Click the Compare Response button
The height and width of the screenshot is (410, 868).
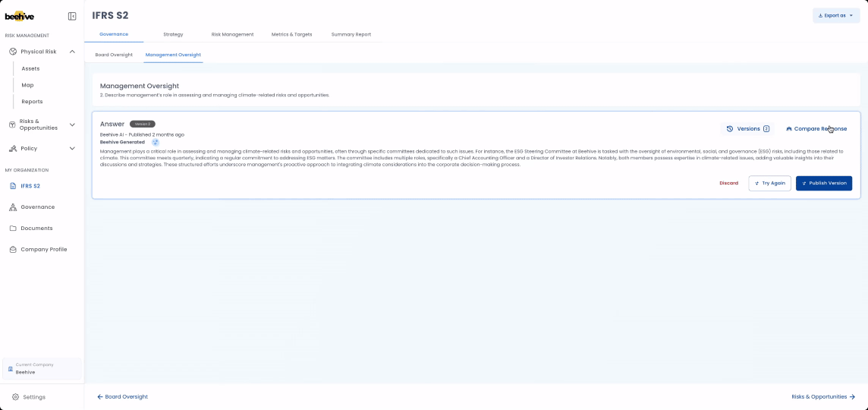click(x=816, y=128)
